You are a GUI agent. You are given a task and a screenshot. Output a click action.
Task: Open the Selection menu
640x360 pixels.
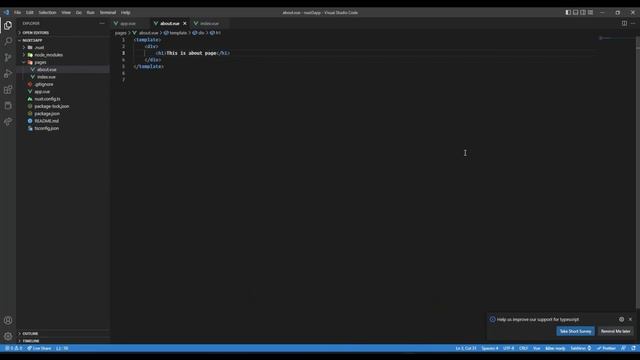[47, 13]
